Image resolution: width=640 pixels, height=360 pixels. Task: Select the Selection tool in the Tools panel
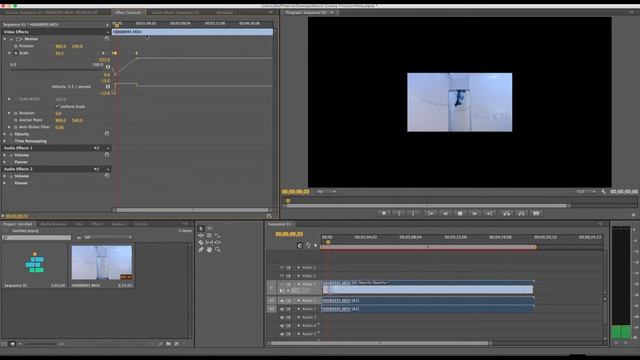point(201,228)
